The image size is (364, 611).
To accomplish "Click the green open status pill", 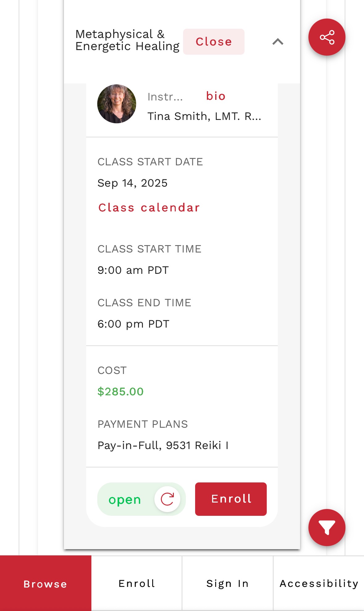I will click(x=141, y=499).
